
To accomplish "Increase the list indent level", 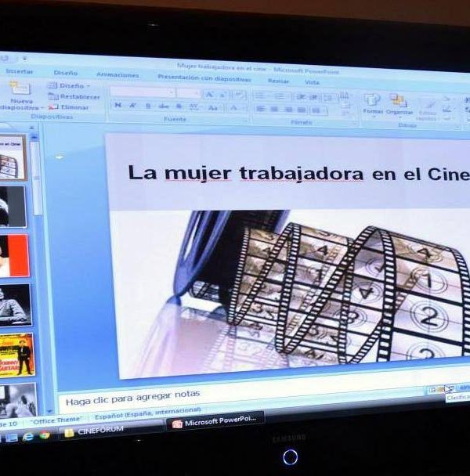I will point(314,97).
